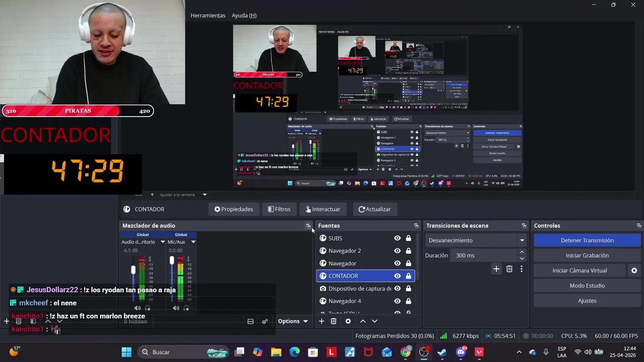Open Ajustes in Controles panel
Screen dimensions: 644x362
[587, 301]
